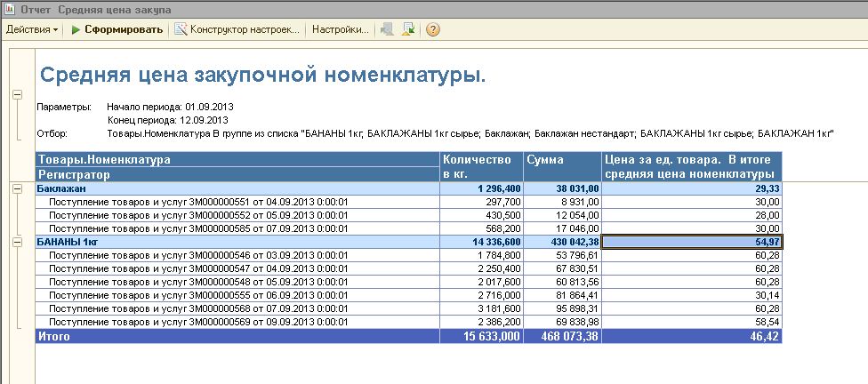Screen dimensions: 868x384
Task: Open Конструктор настроек settings wizard
Action: [238, 29]
